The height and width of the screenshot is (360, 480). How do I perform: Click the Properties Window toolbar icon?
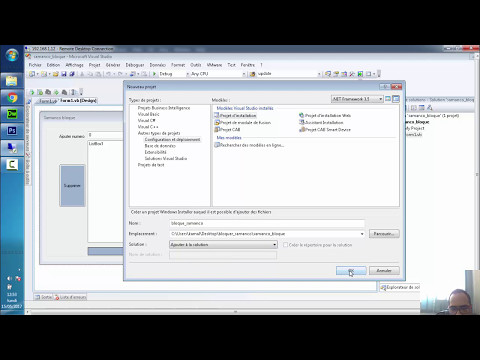point(336,74)
